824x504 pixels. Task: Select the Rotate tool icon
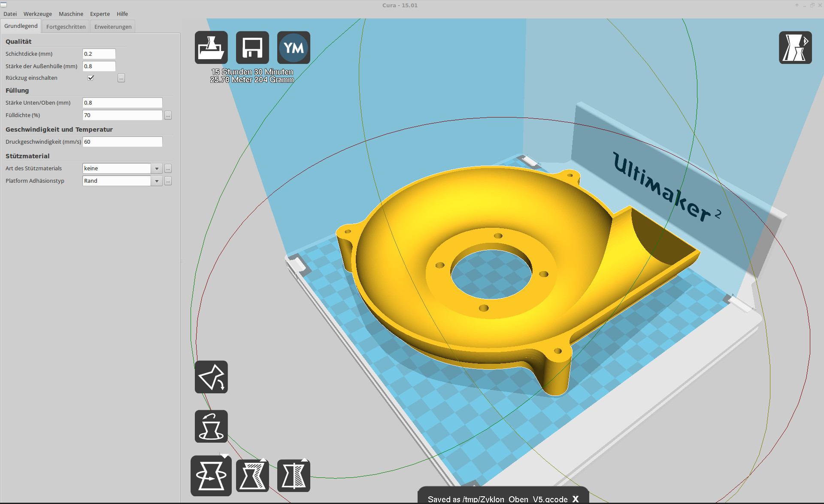[x=211, y=476]
